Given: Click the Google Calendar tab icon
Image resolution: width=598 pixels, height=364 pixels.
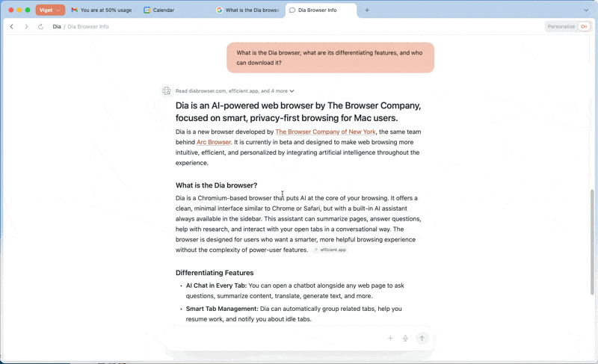Looking at the screenshot, I should point(147,10).
